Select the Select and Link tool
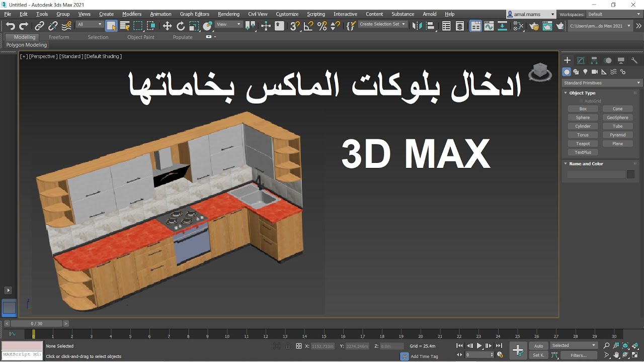The image size is (644, 362). pos(39,26)
